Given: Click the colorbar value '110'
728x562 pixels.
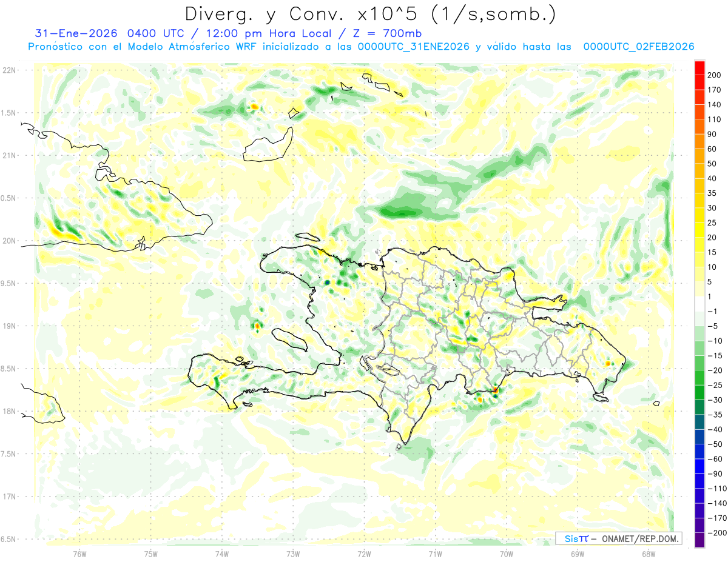Looking at the screenshot, I should coord(714,119).
